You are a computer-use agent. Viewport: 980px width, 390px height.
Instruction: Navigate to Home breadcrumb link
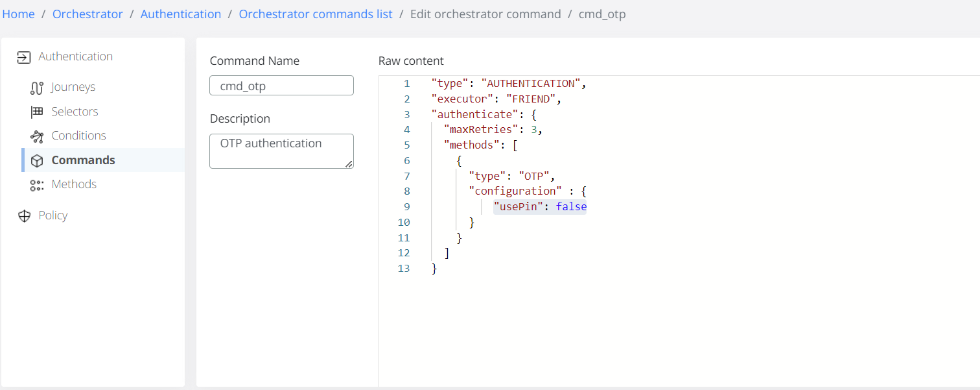click(18, 14)
